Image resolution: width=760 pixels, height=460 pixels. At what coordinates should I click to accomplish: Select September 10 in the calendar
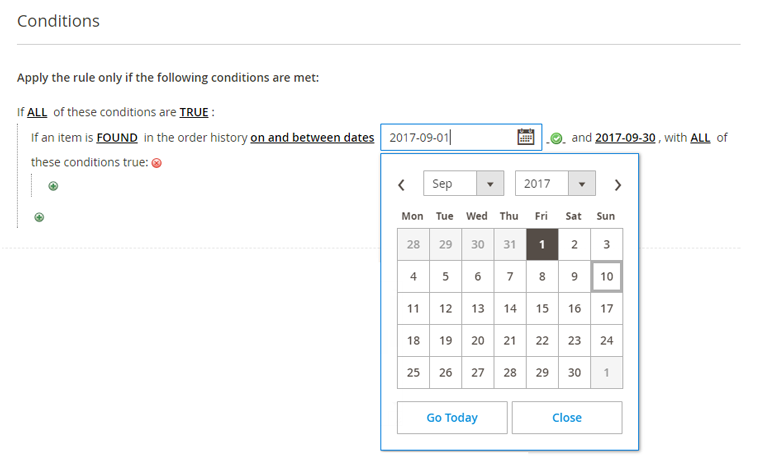(x=606, y=276)
